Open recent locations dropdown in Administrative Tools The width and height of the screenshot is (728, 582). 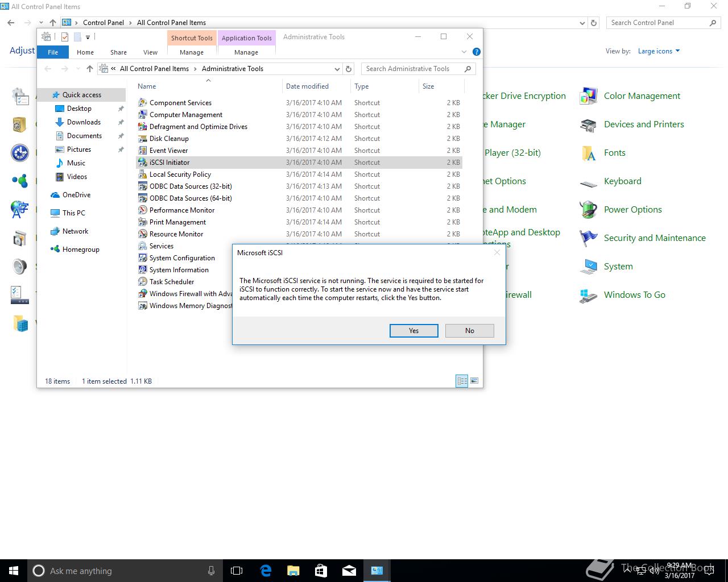(77, 69)
